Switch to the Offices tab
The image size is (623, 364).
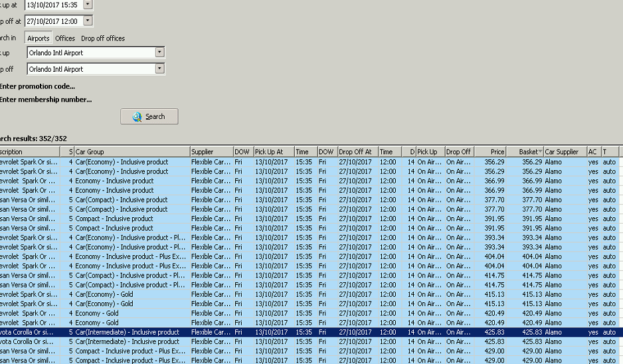coord(65,39)
